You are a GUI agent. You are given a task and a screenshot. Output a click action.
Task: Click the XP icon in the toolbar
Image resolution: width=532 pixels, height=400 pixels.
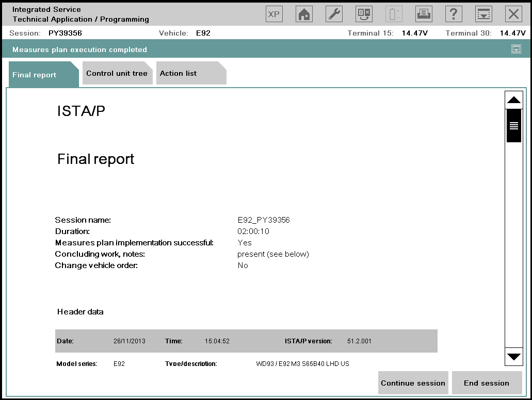(x=274, y=14)
